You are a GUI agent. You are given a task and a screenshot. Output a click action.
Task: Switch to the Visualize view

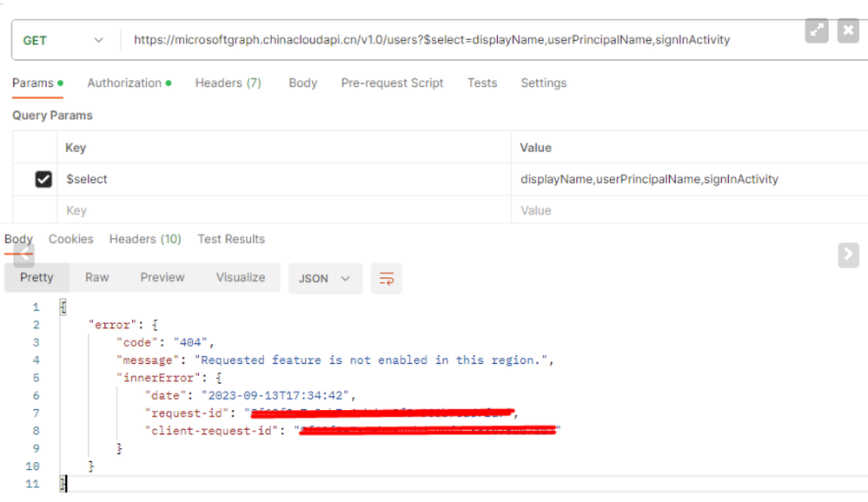(x=241, y=277)
